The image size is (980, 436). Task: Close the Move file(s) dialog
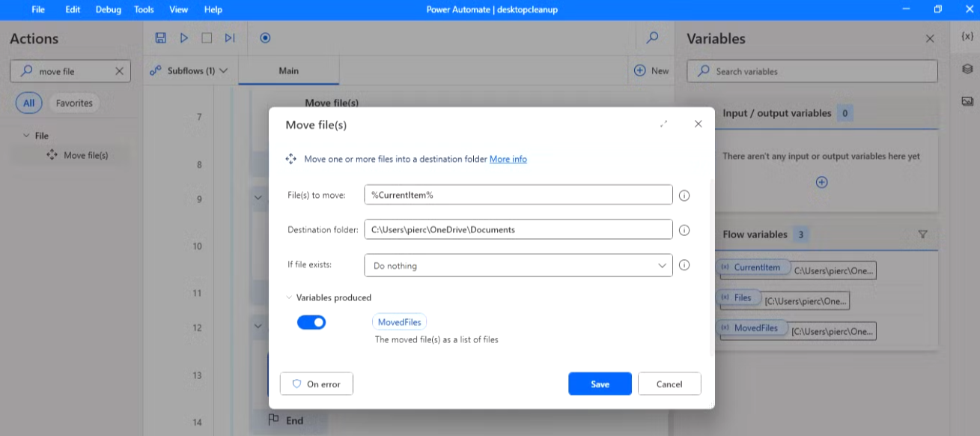[x=698, y=124]
